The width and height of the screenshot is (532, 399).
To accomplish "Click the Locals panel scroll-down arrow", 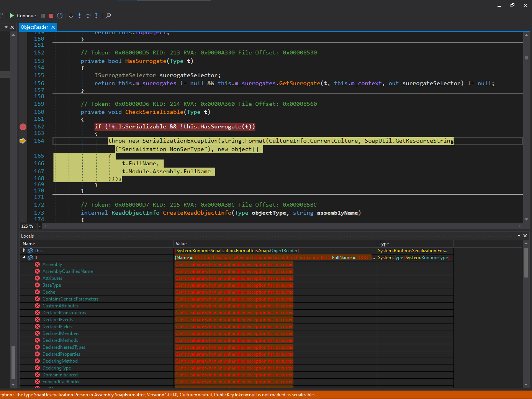I will pos(527,385).
